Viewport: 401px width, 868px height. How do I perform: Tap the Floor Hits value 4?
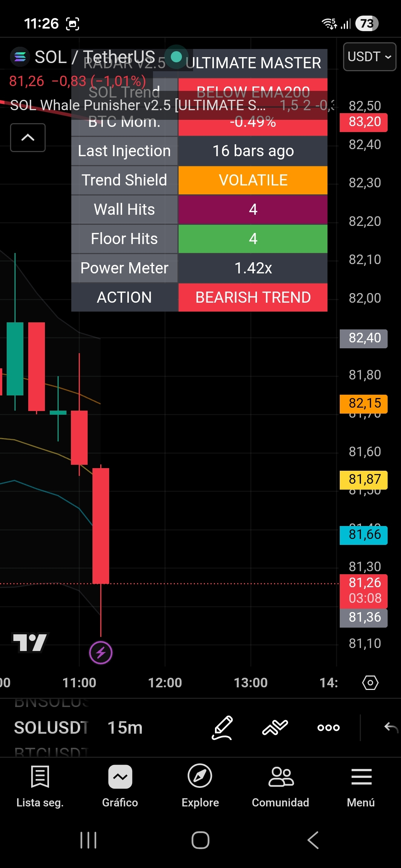click(x=253, y=239)
